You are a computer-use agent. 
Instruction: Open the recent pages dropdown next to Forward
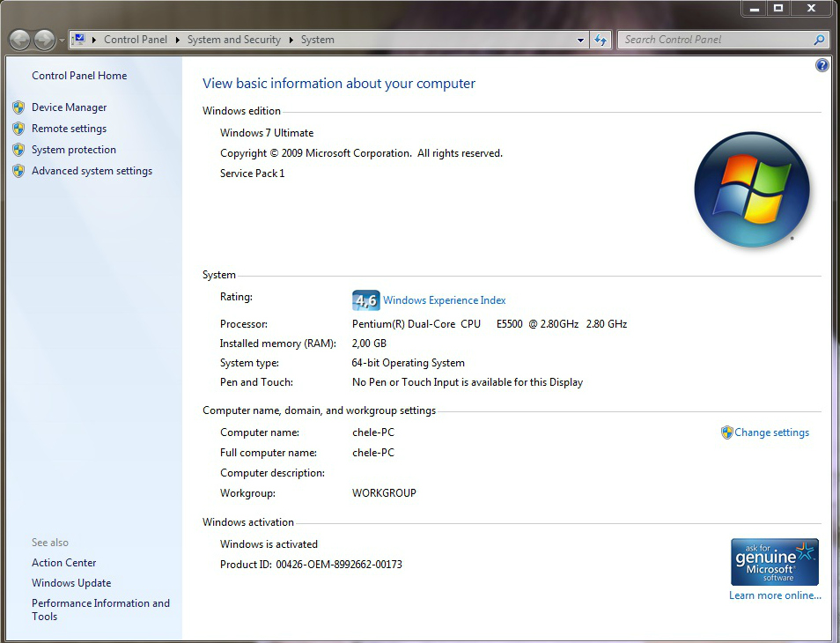[62, 41]
